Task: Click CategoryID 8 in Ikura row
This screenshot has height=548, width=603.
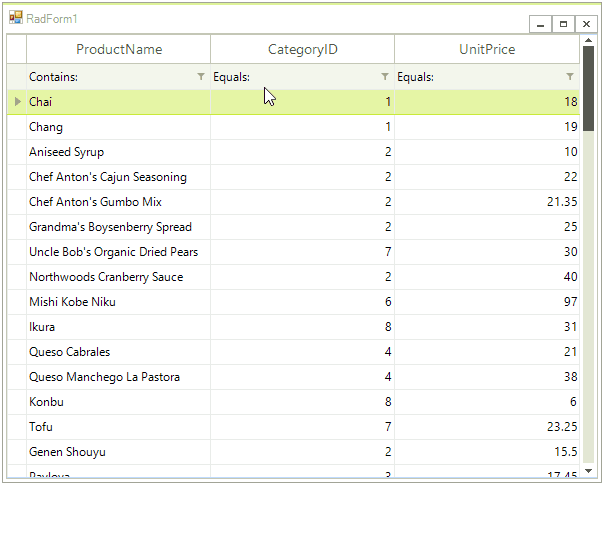Action: click(302, 327)
